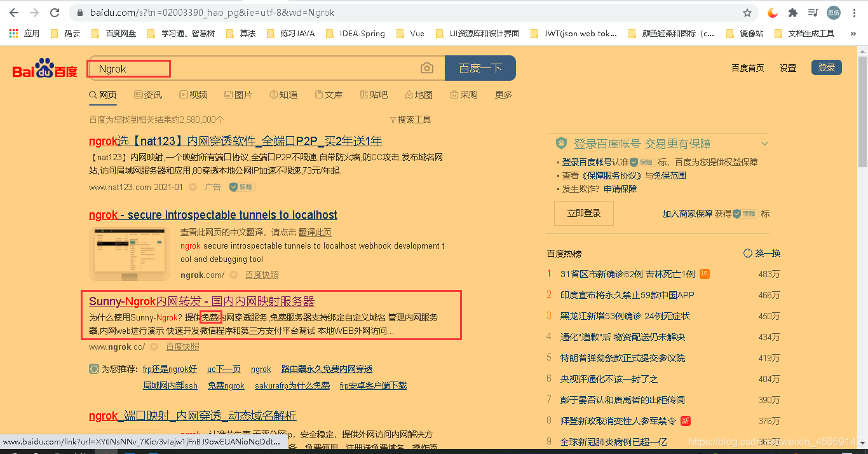Click the 应用 grid icon on bookmarks bar
The height and width of the screenshot is (454, 868).
13,33
